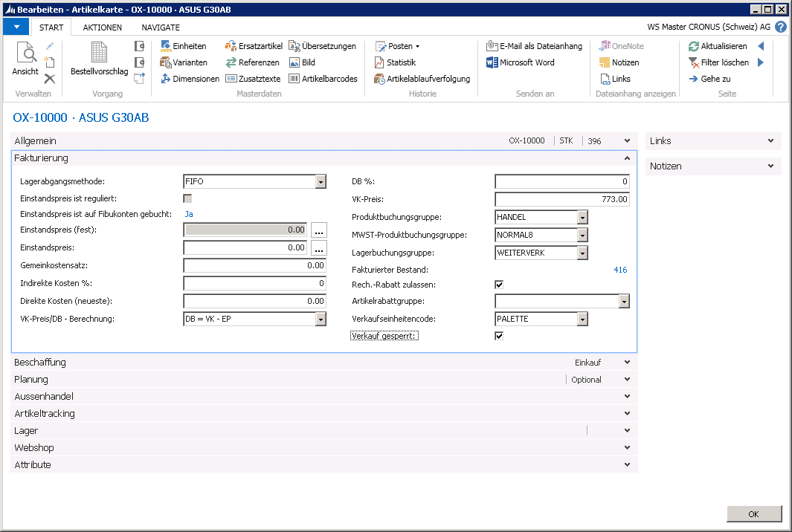Viewport: 792px width, 532px height.
Task: Click Einstandspreis lookup ellipsis button
Action: click(319, 248)
